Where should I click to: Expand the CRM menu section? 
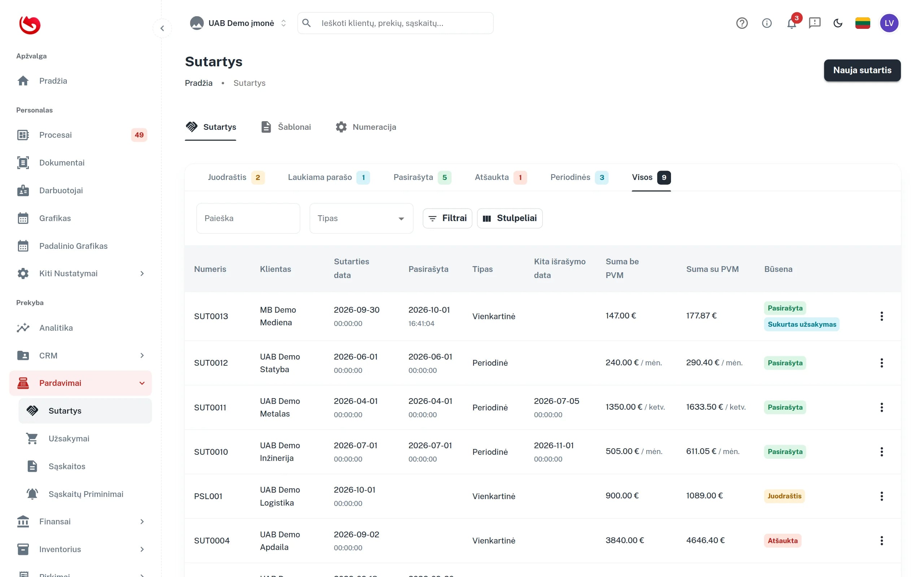[80, 355]
